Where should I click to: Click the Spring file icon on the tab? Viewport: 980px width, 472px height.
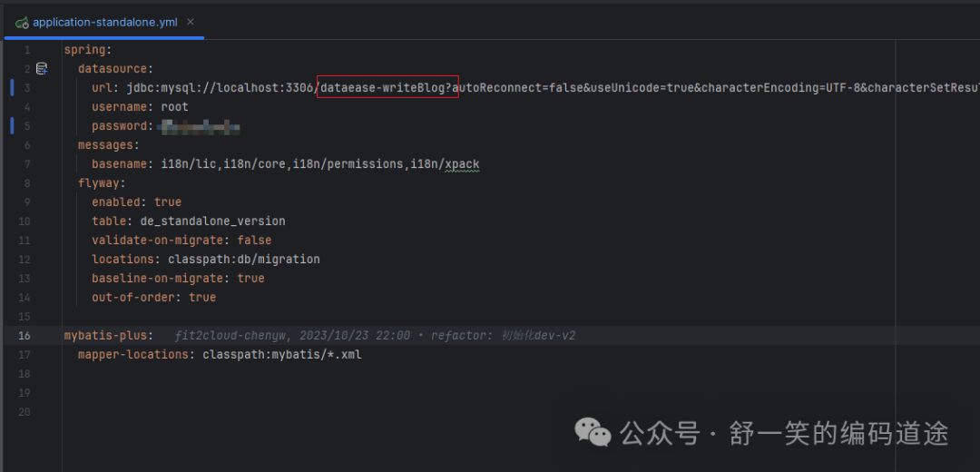(x=21, y=22)
